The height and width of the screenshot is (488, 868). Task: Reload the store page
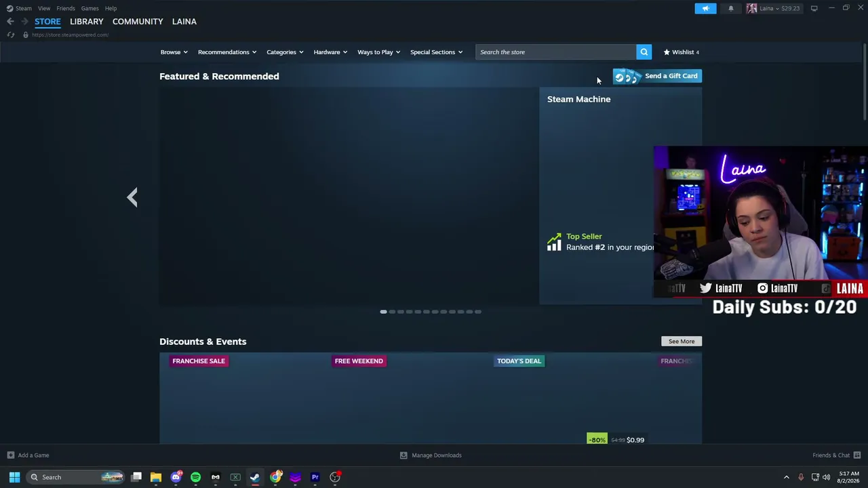click(10, 35)
